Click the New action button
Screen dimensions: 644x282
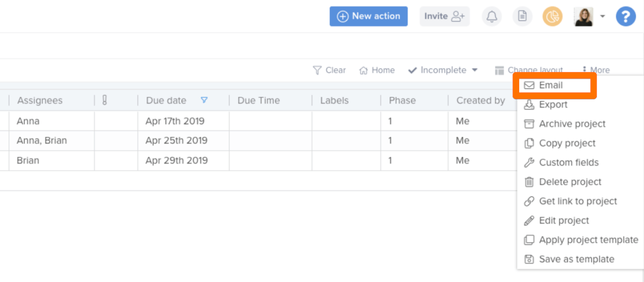[x=368, y=16]
